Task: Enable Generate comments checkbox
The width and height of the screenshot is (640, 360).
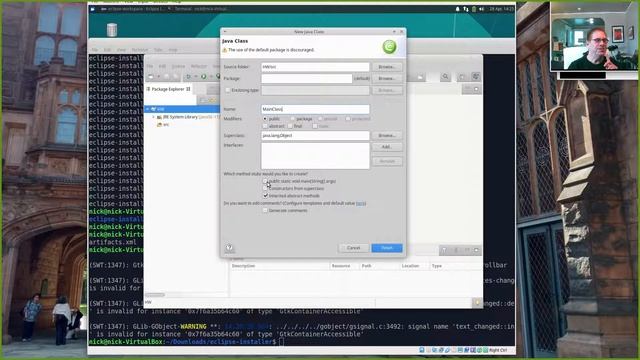Action: click(x=265, y=211)
